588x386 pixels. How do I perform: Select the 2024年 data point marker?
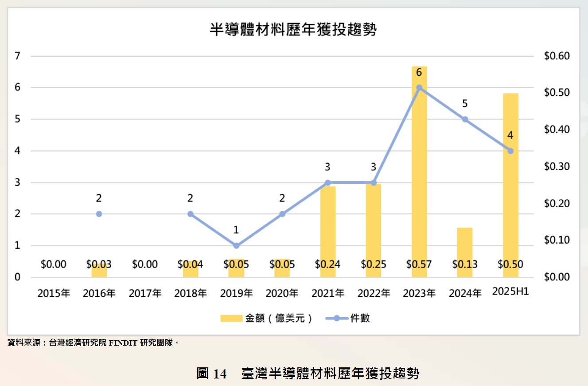tap(465, 119)
